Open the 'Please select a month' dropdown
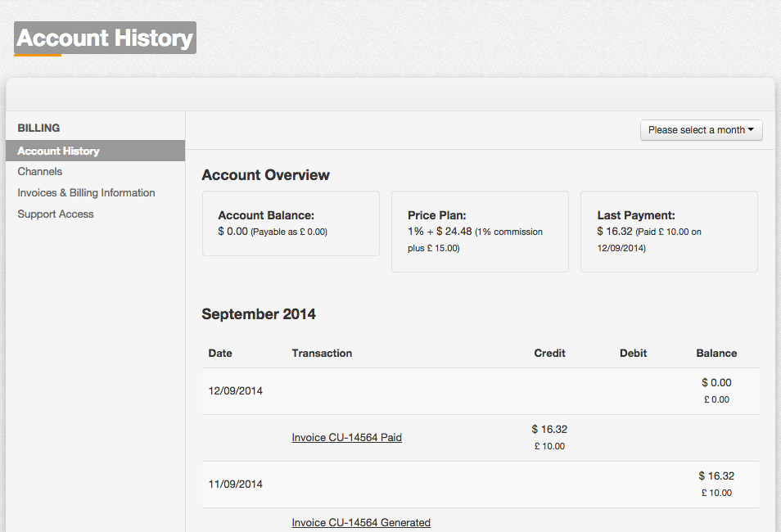The width and height of the screenshot is (781, 532). (701, 130)
